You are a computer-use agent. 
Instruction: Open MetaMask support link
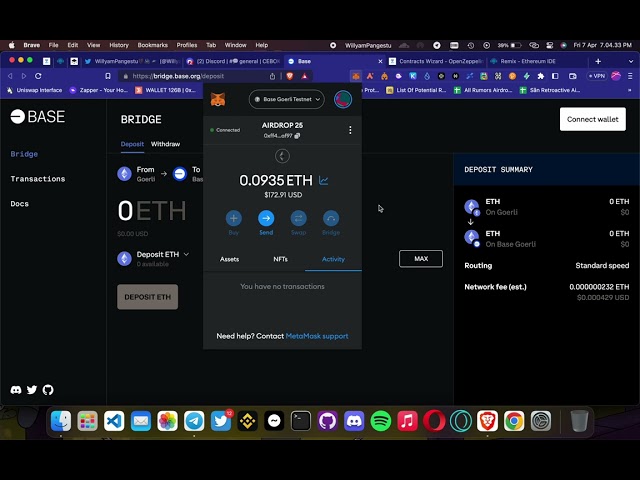317,336
